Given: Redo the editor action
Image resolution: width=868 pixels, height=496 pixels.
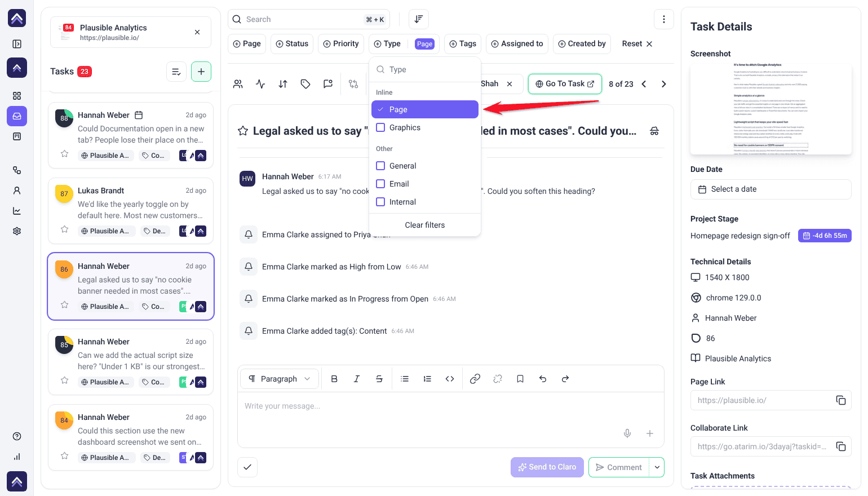Looking at the screenshot, I should [x=565, y=379].
